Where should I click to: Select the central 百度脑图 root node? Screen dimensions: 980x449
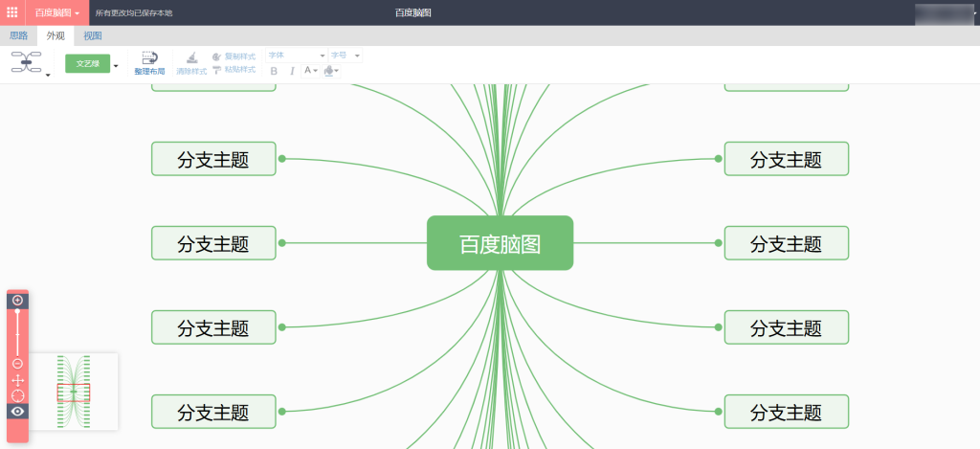500,243
